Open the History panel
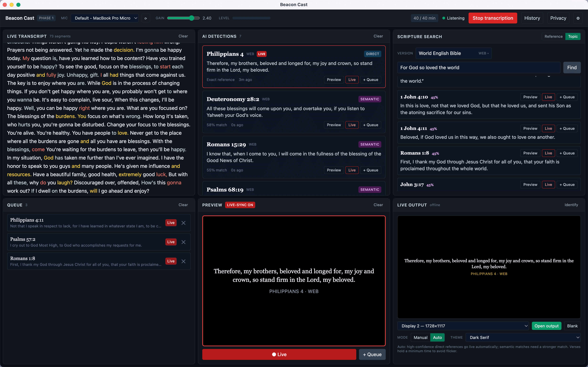The image size is (588, 367). [x=532, y=18]
